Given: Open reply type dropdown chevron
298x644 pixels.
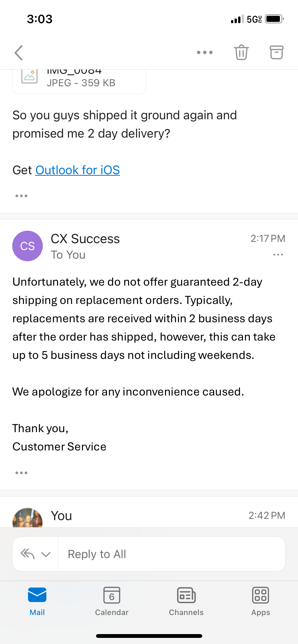Looking at the screenshot, I should (46, 554).
